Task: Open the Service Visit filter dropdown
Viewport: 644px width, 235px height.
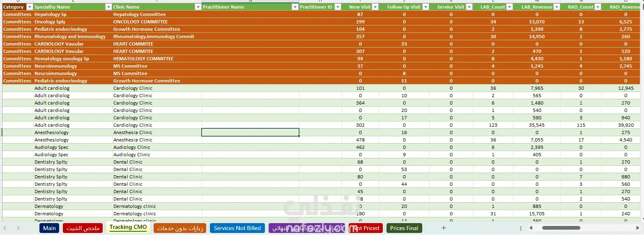Action: click(469, 7)
